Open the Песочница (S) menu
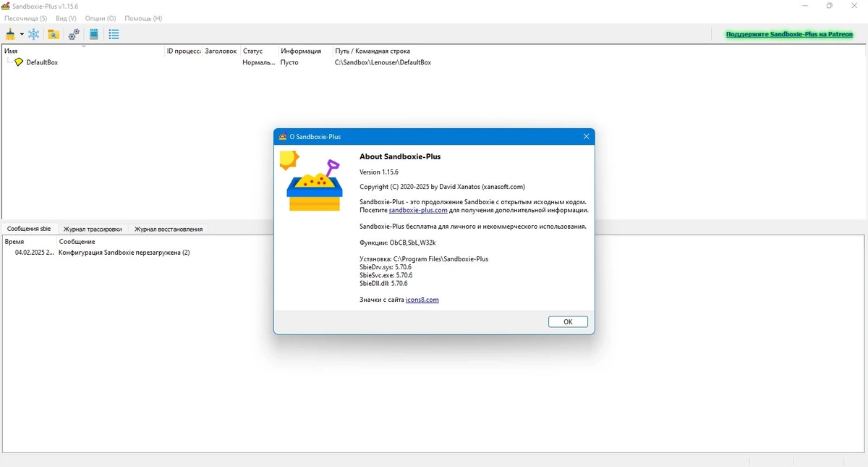The height and width of the screenshot is (467, 868). pyautogui.click(x=26, y=18)
